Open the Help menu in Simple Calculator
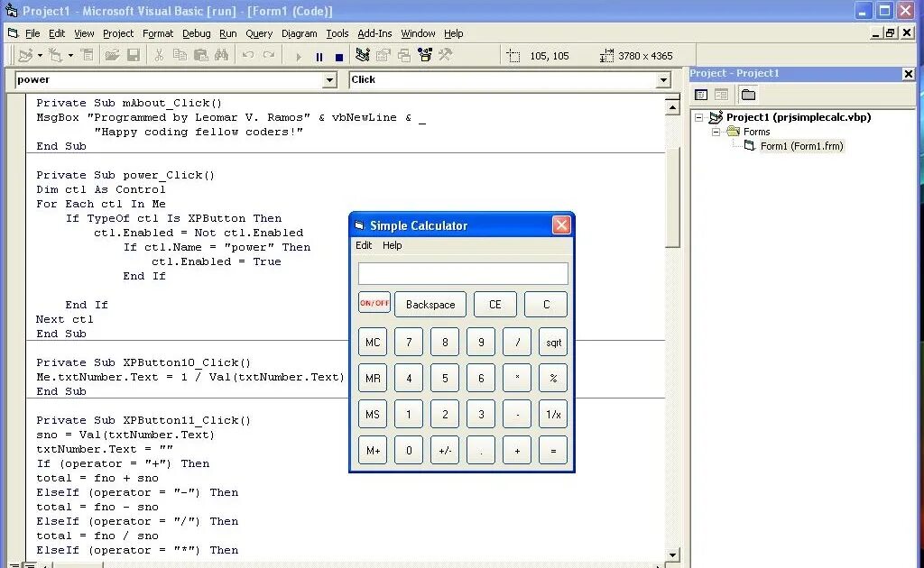 pyautogui.click(x=392, y=245)
